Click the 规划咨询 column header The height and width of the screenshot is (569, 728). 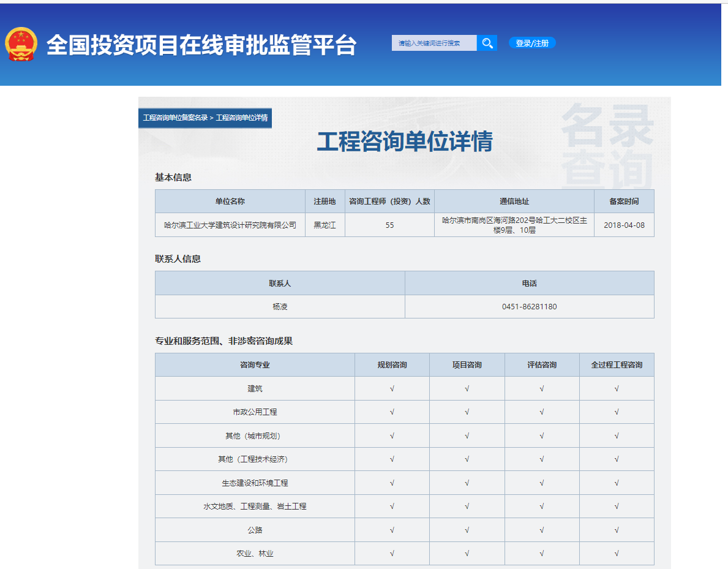392,365
